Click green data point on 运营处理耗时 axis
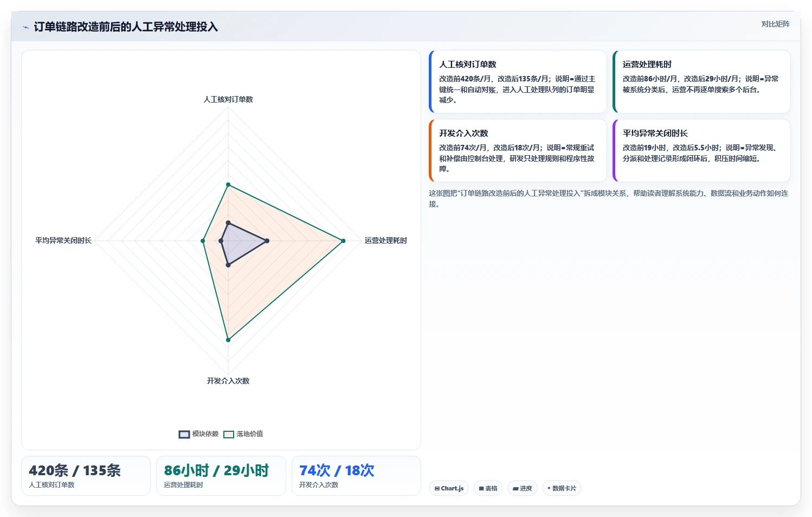 [x=343, y=241]
